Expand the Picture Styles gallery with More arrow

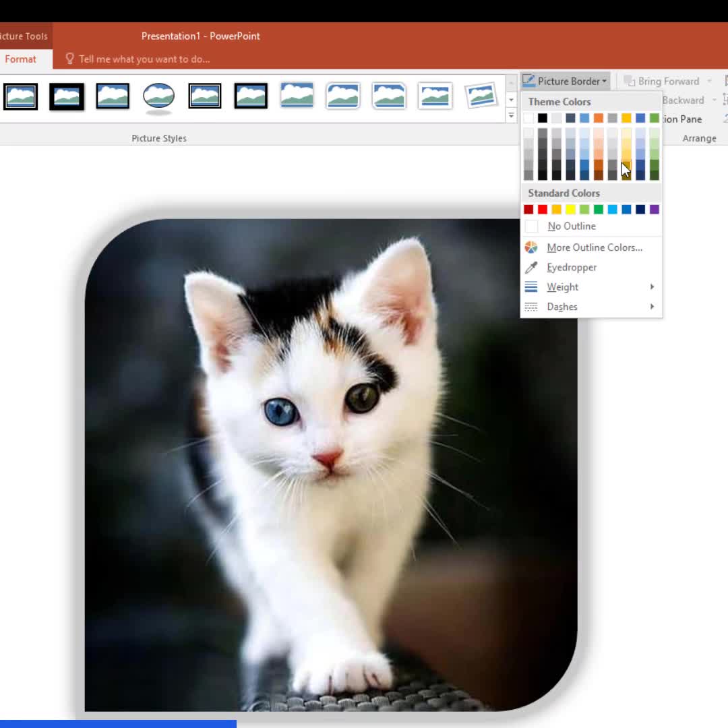coord(511,116)
